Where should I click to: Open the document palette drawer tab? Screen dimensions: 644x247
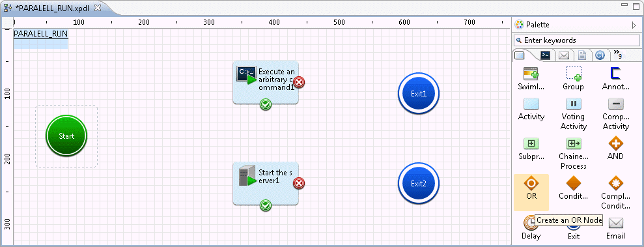pos(581,55)
